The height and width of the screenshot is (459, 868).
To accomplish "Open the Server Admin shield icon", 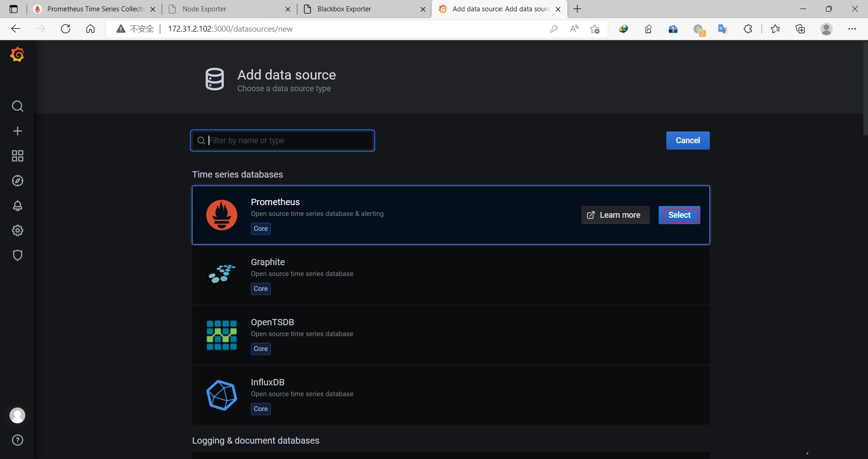I will point(18,255).
